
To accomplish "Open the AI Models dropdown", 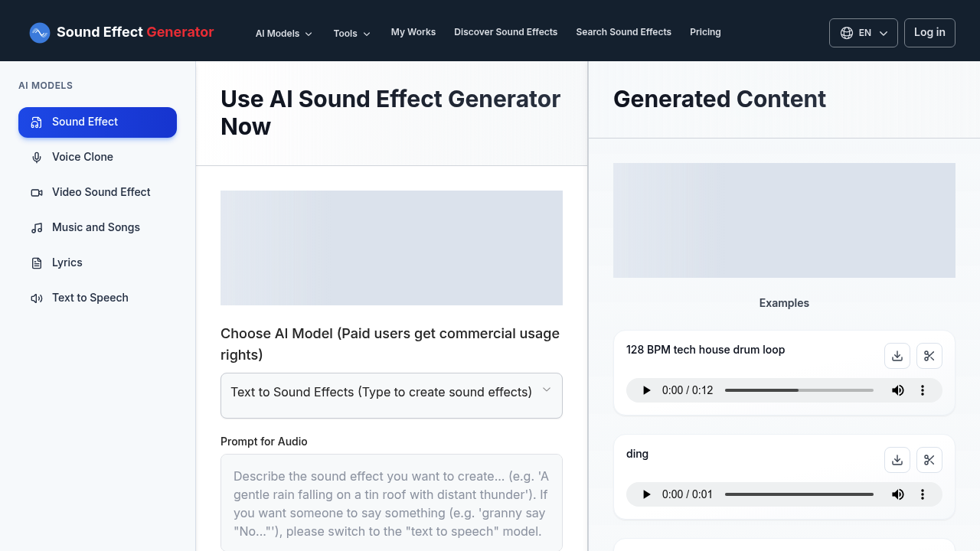I will click(283, 33).
